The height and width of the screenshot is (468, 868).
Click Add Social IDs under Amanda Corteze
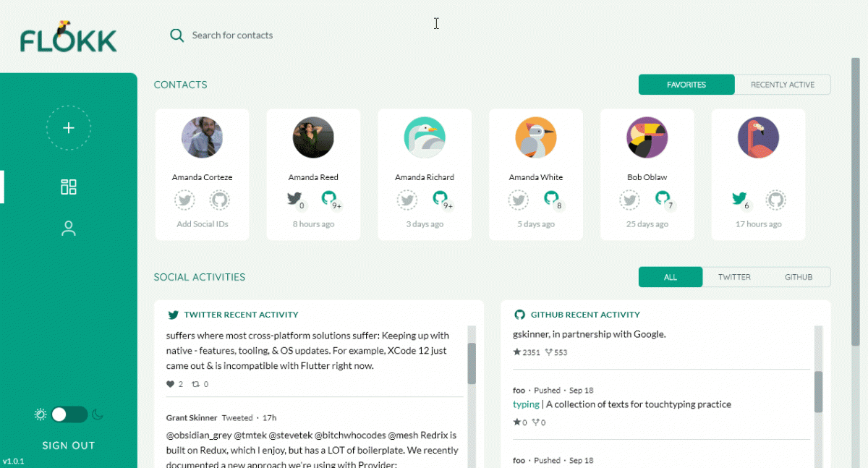tap(203, 224)
